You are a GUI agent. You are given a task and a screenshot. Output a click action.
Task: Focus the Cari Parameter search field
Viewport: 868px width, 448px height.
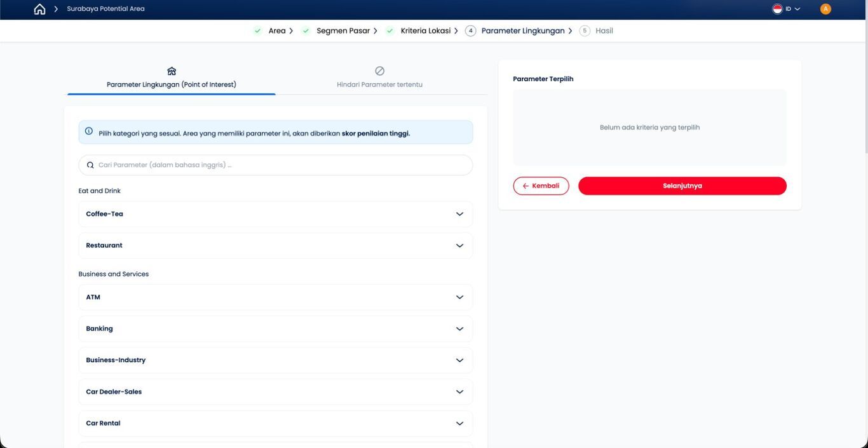[276, 165]
